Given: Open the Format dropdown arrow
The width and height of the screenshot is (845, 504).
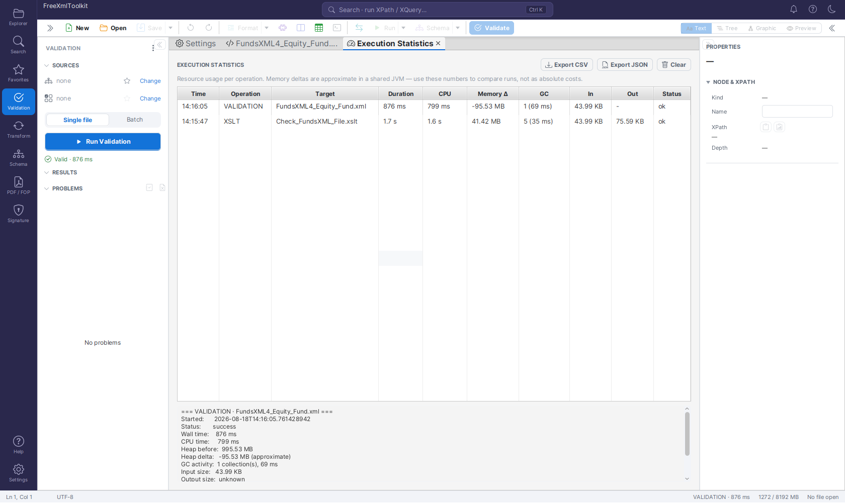Looking at the screenshot, I should pyautogui.click(x=267, y=28).
